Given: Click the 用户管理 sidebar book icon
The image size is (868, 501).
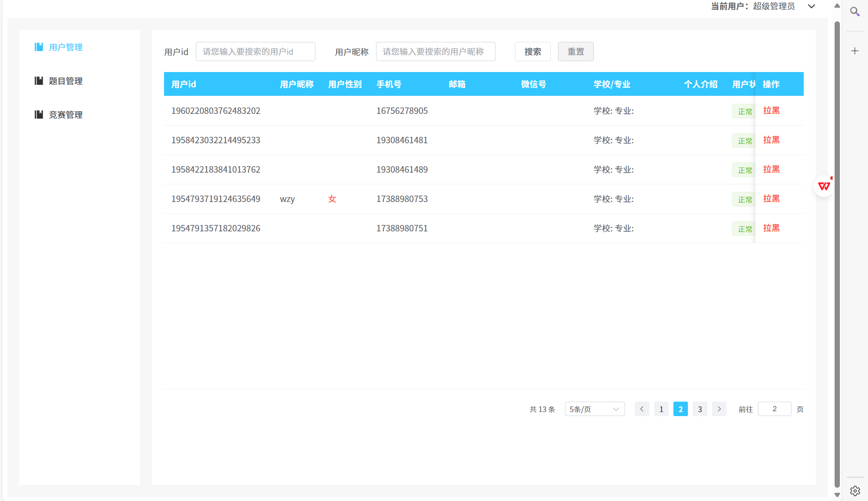Looking at the screenshot, I should point(39,47).
